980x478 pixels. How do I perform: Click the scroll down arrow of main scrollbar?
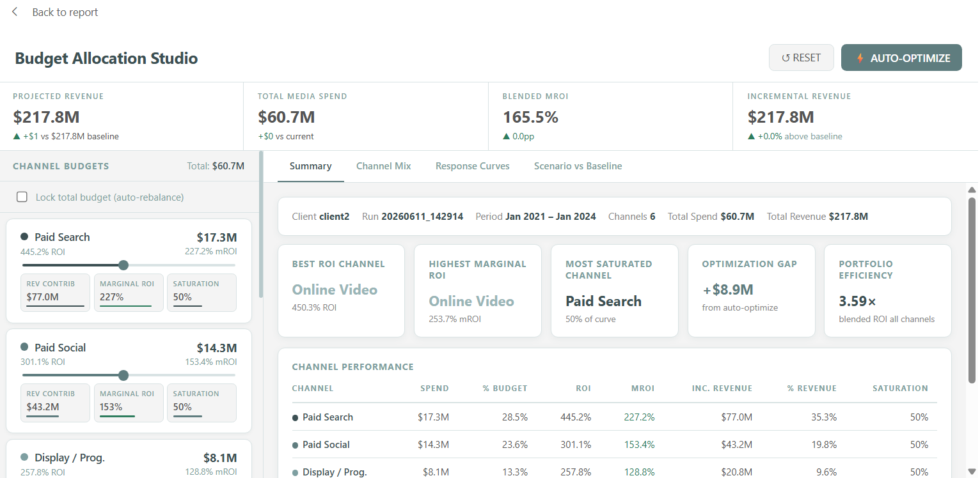pyautogui.click(x=972, y=472)
